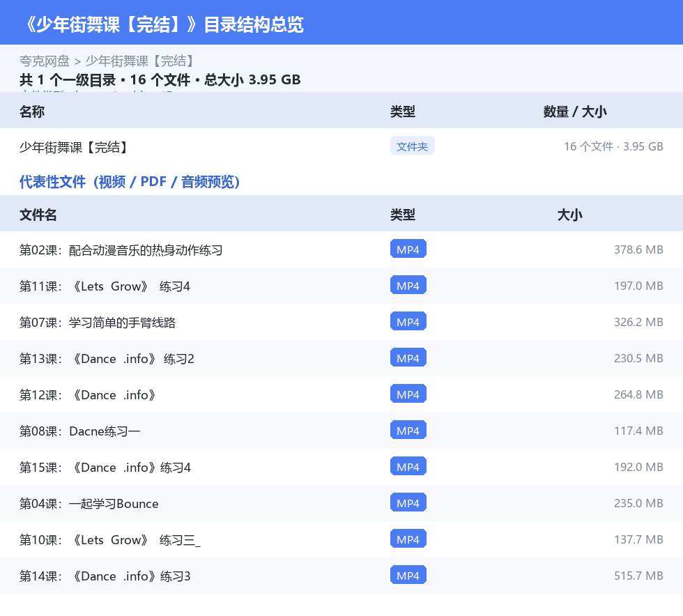Click the size 326.2 MB
This screenshot has height=616, width=683.
(638, 322)
